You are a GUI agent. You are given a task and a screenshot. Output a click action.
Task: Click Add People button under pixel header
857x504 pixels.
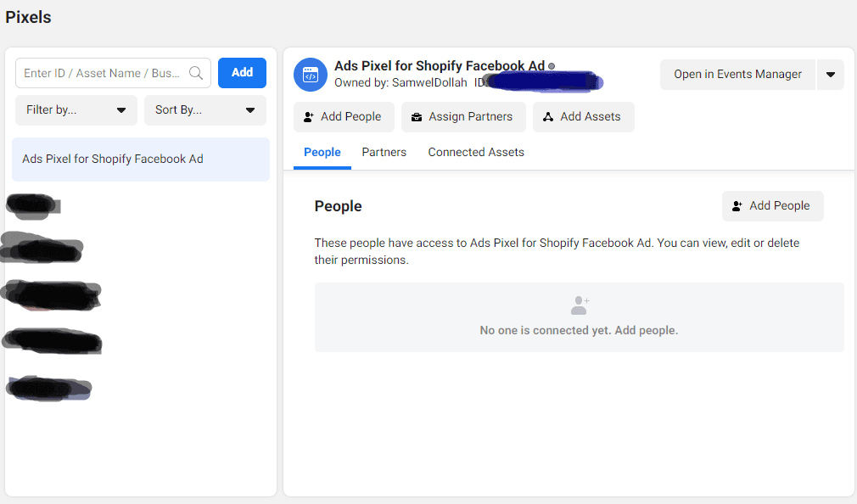(344, 117)
